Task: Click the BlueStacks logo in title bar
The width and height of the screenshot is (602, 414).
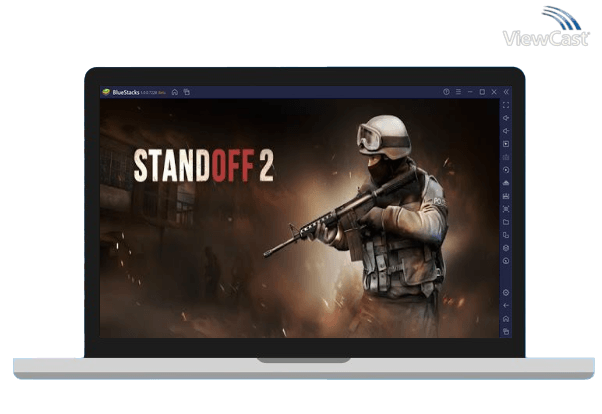Action: click(106, 92)
